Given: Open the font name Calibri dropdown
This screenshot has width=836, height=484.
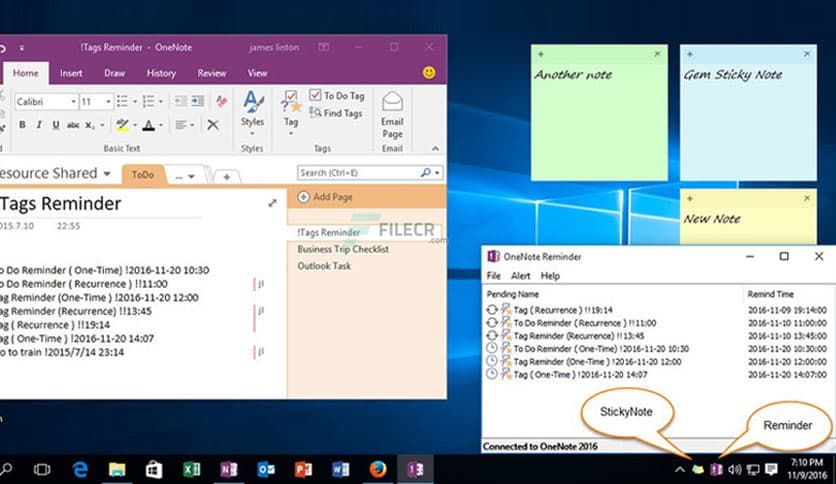Looking at the screenshot, I should (73, 101).
